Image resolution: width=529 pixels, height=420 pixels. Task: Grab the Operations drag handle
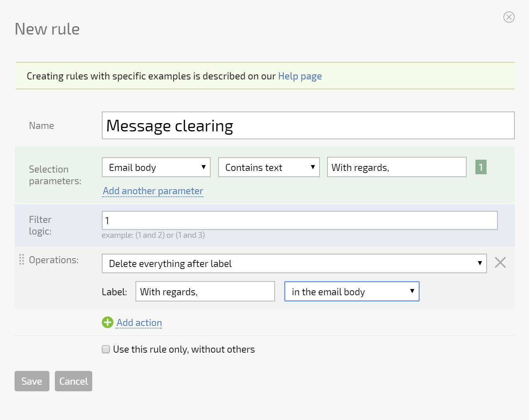pyautogui.click(x=22, y=260)
